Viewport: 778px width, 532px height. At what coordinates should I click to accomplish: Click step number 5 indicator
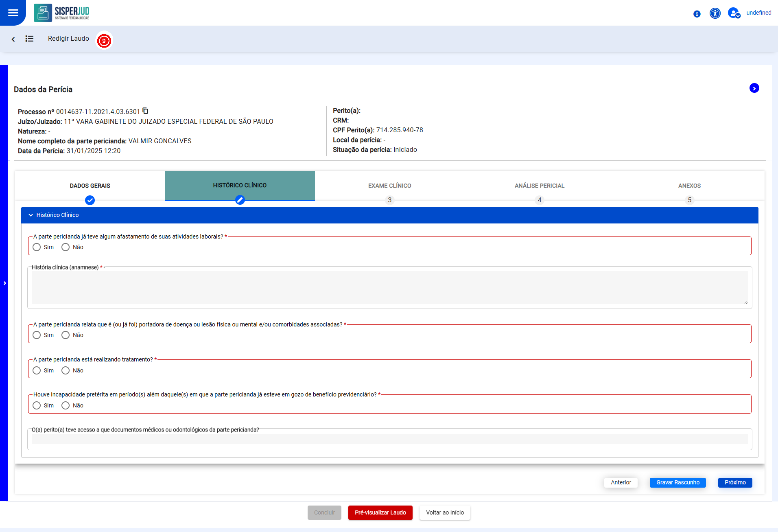click(689, 200)
